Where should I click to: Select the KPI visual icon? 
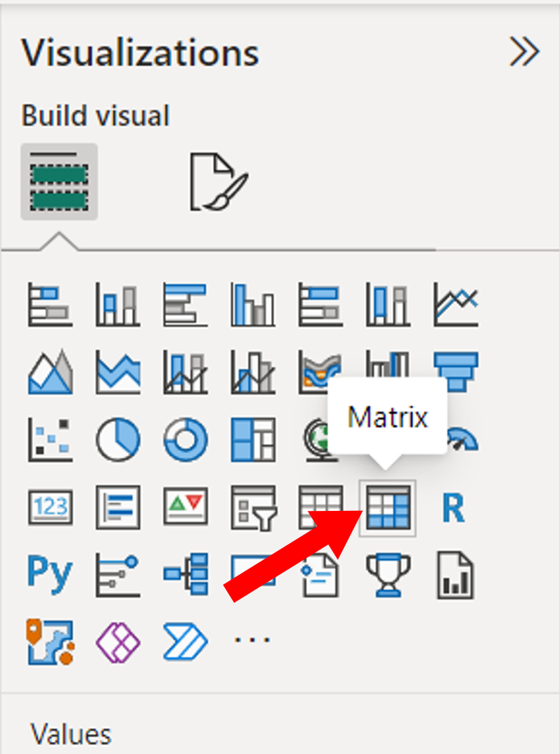(x=184, y=508)
